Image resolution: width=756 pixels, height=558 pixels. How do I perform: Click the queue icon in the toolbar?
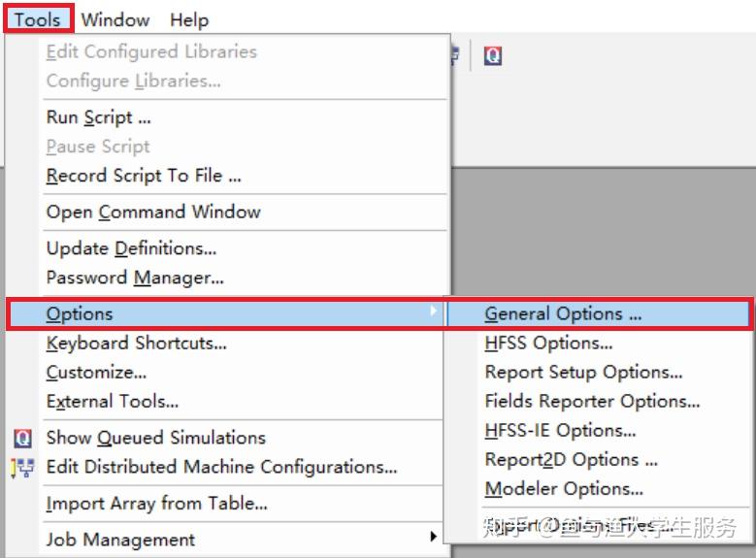(493, 56)
